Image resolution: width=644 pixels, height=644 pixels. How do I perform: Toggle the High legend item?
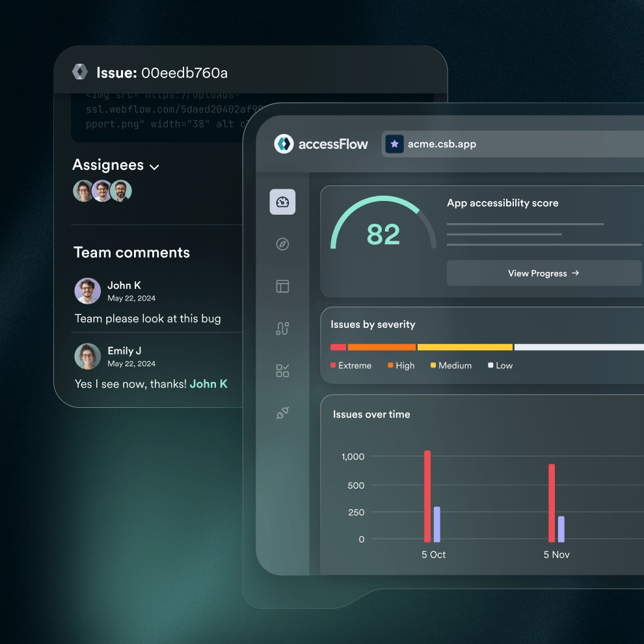(x=401, y=366)
